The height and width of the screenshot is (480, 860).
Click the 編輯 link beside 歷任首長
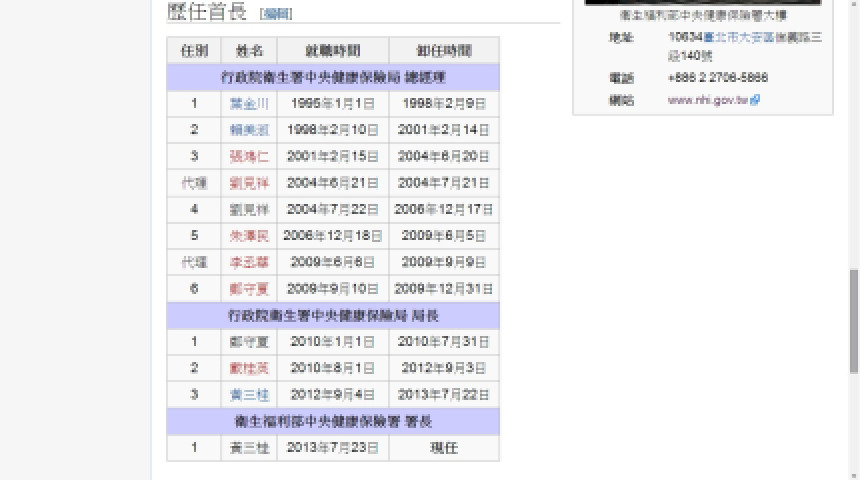point(276,13)
